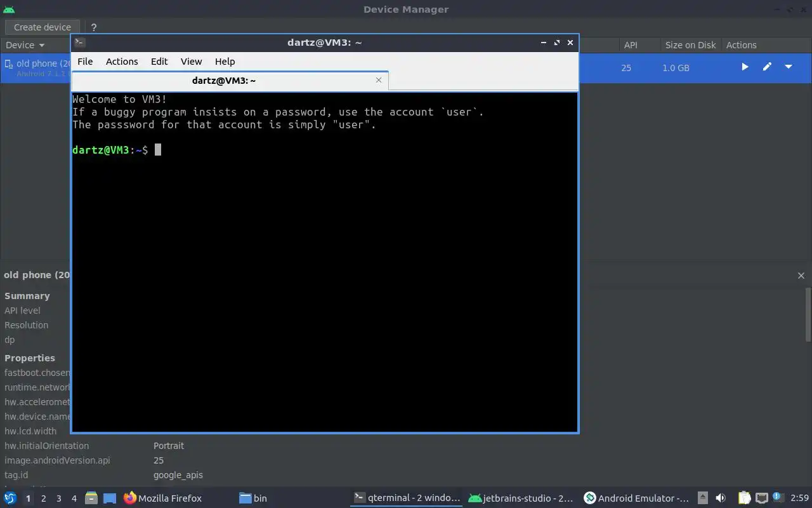Edit the old phone device with pencil icon
The width and height of the screenshot is (812, 508).
pos(767,67)
